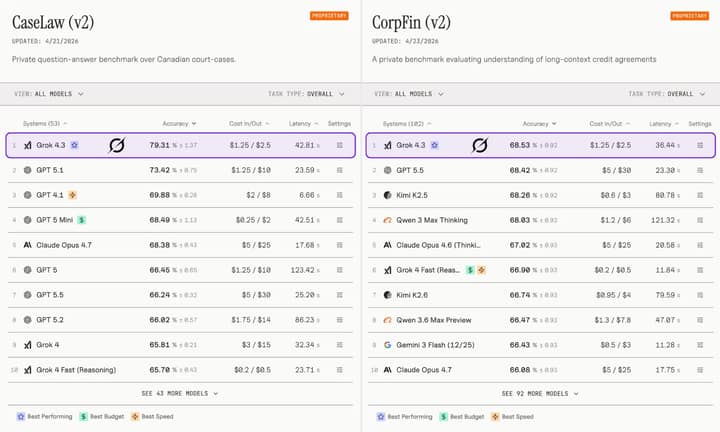The height and width of the screenshot is (432, 720).
Task: Sort CorpFin table by Latency
Action: [664, 123]
